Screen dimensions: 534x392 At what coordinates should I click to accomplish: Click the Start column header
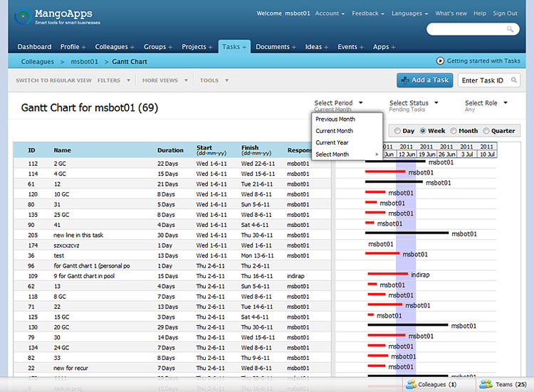211,150
